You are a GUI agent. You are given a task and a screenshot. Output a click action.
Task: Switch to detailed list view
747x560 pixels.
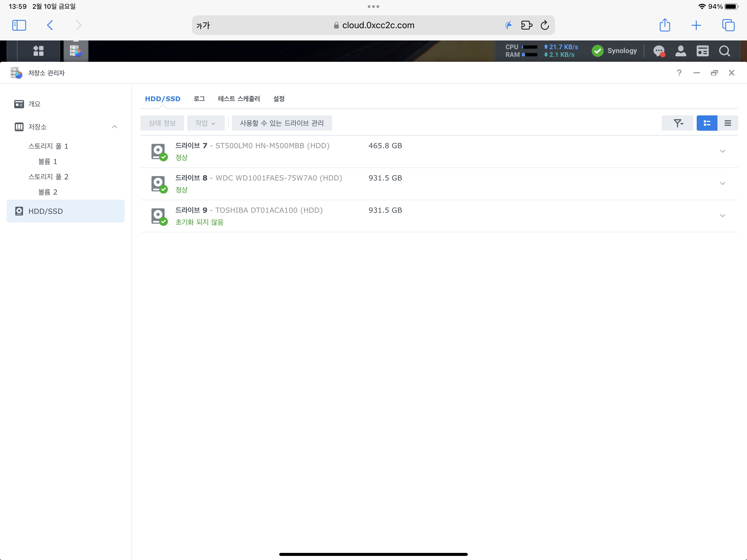[707, 123]
